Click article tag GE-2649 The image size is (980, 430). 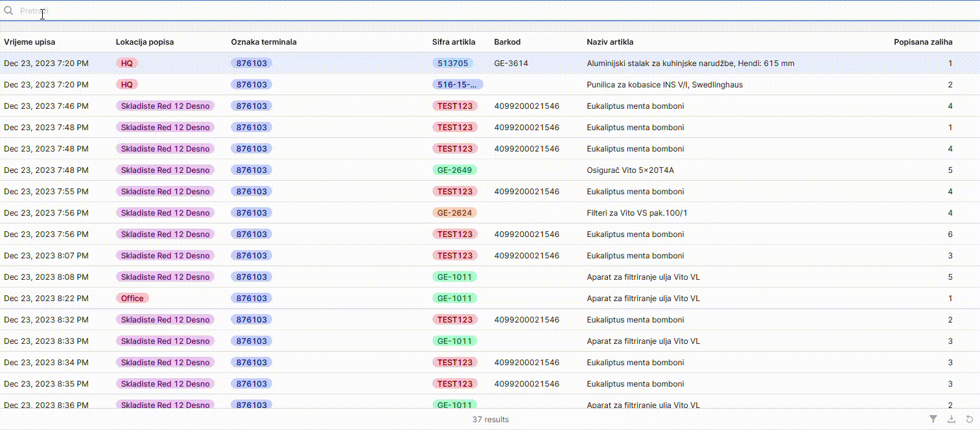click(x=454, y=170)
